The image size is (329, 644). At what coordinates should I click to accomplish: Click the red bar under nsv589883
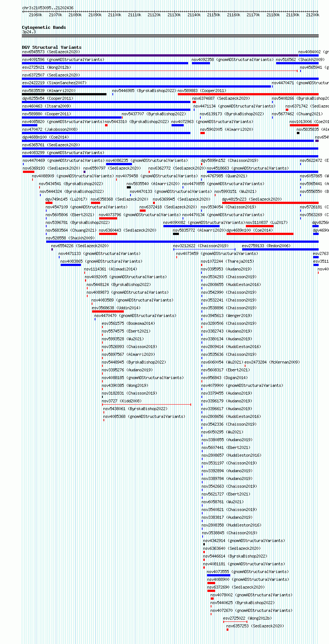click(x=248, y=94)
